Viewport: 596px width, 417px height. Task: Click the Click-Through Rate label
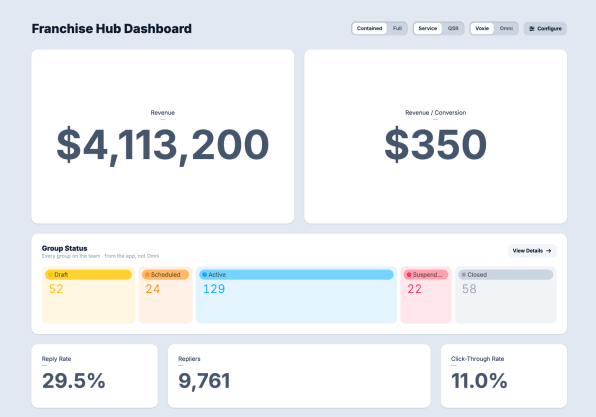pos(477,359)
